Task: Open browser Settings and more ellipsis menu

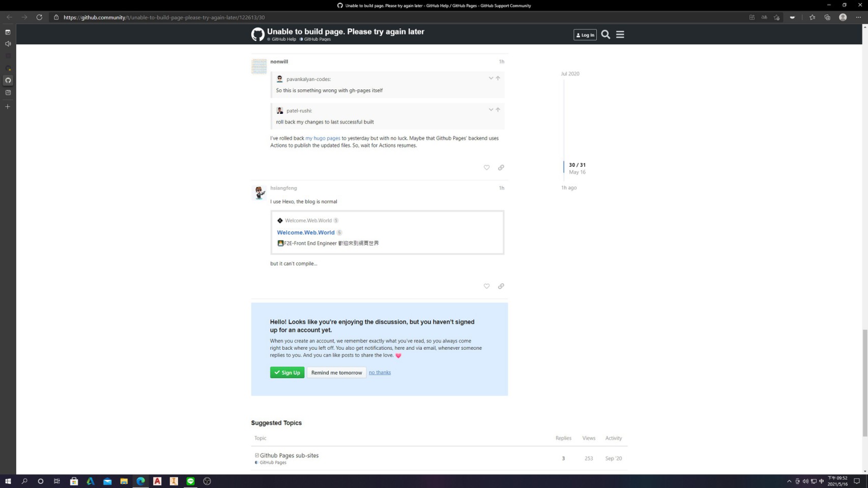Action: (858, 17)
